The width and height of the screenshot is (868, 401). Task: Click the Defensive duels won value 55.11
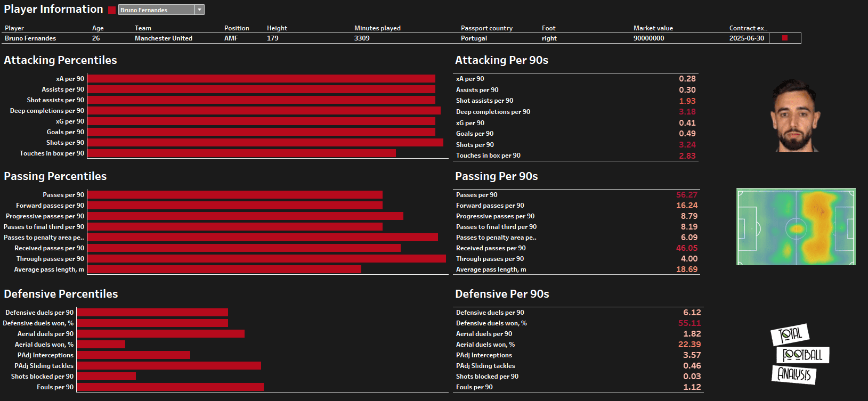689,323
